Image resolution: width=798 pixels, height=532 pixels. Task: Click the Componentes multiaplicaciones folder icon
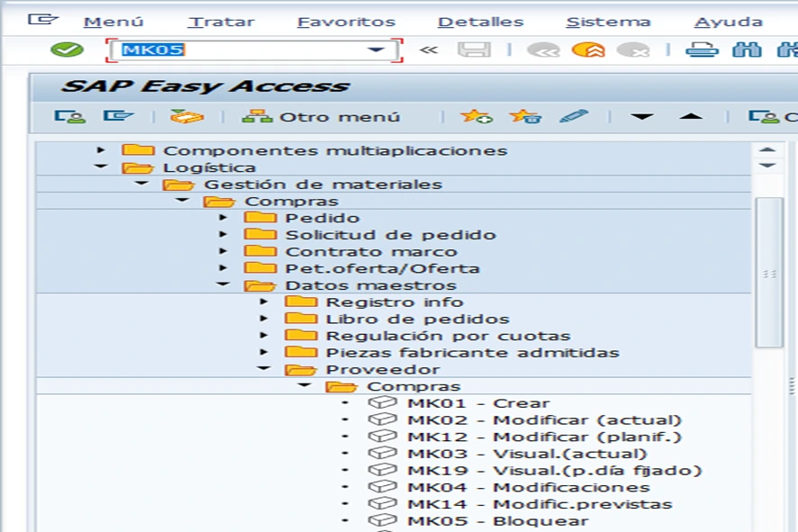tap(138, 150)
